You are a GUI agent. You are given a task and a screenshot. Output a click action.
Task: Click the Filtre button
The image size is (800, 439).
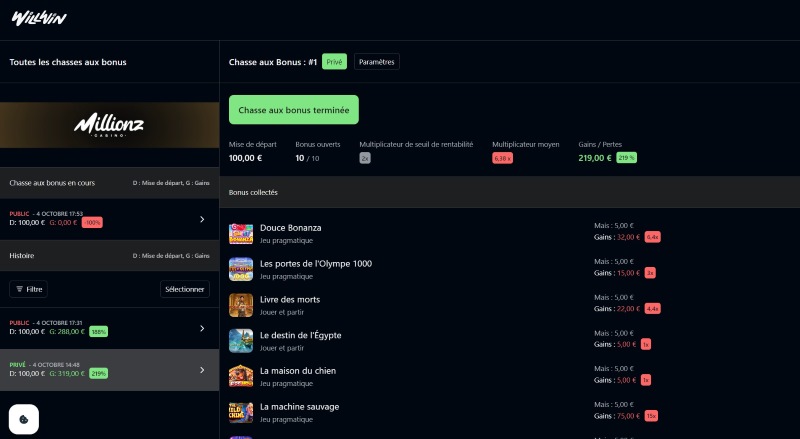pyautogui.click(x=28, y=289)
